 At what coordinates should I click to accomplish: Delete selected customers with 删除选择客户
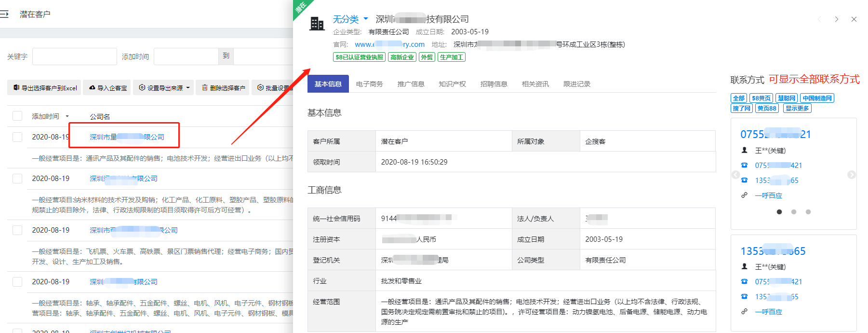[223, 88]
